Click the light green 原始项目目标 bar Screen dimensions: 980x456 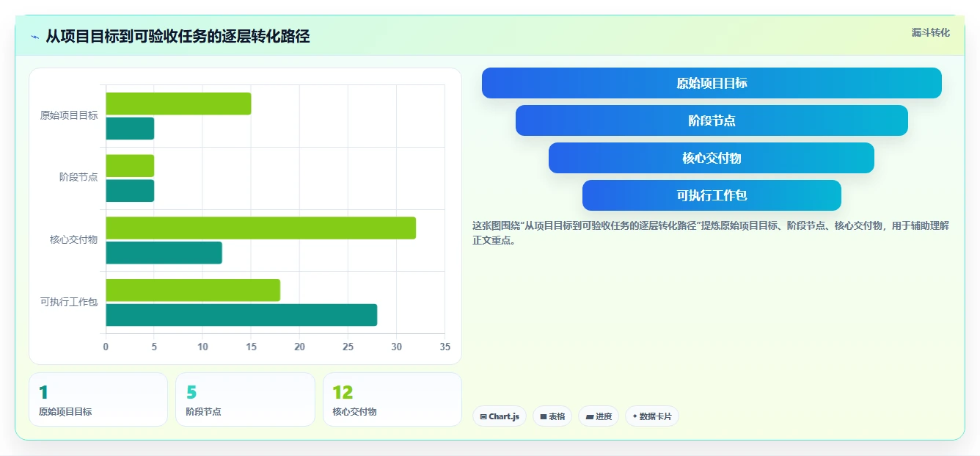[x=178, y=104]
